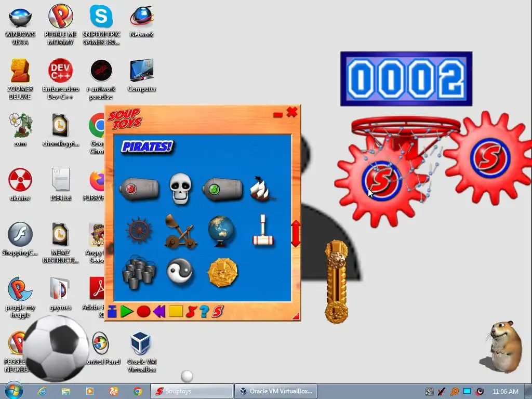This screenshot has width=532, height=399.
Task: Open the Computer desktop icon
Action: (142, 76)
